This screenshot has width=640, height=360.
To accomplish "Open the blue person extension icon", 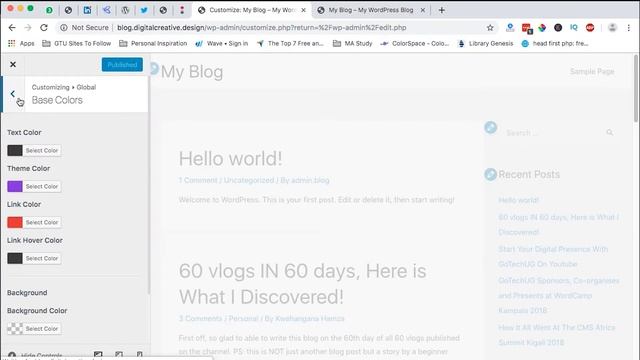I will pos(510,28).
